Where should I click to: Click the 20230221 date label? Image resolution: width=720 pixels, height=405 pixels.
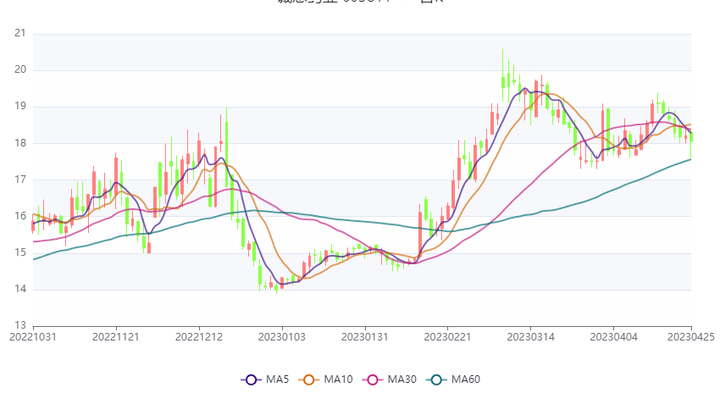tap(448, 338)
